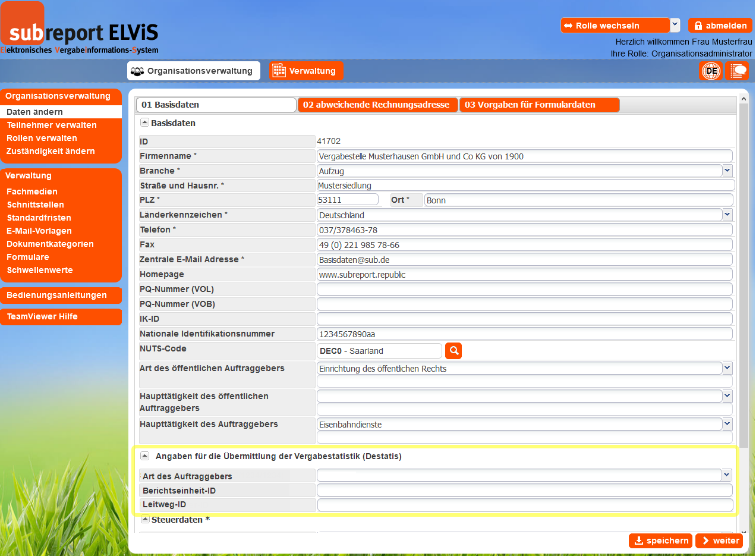This screenshot has height=556, width=756.
Task: Click the abmelden logout button
Action: tap(720, 26)
